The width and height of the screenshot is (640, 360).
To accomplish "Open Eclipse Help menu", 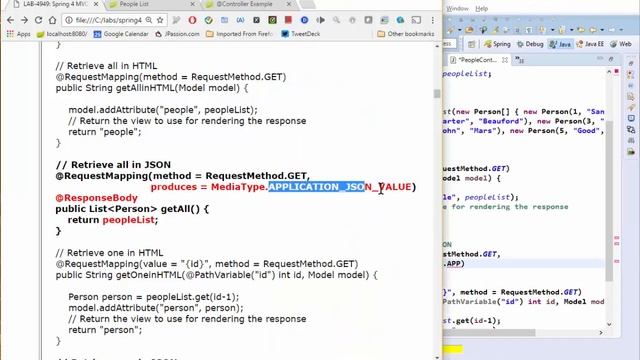I will point(482,9).
